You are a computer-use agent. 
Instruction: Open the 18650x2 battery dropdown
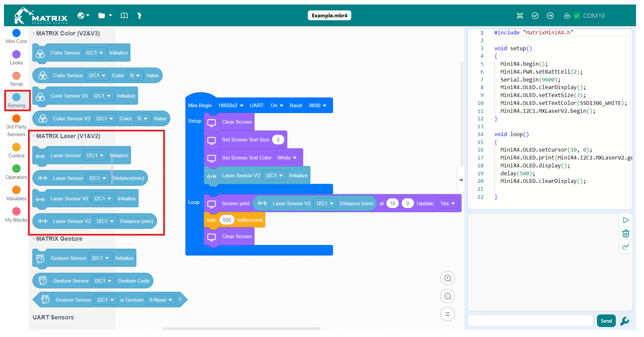click(x=230, y=106)
